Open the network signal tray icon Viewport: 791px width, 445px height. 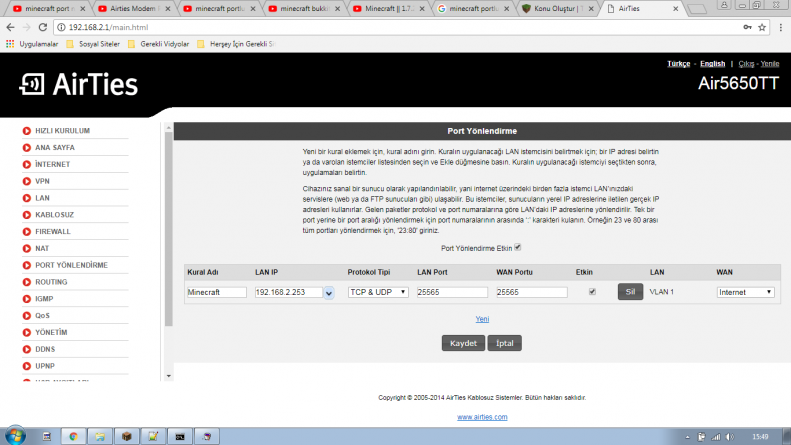pyautogui.click(x=716, y=437)
